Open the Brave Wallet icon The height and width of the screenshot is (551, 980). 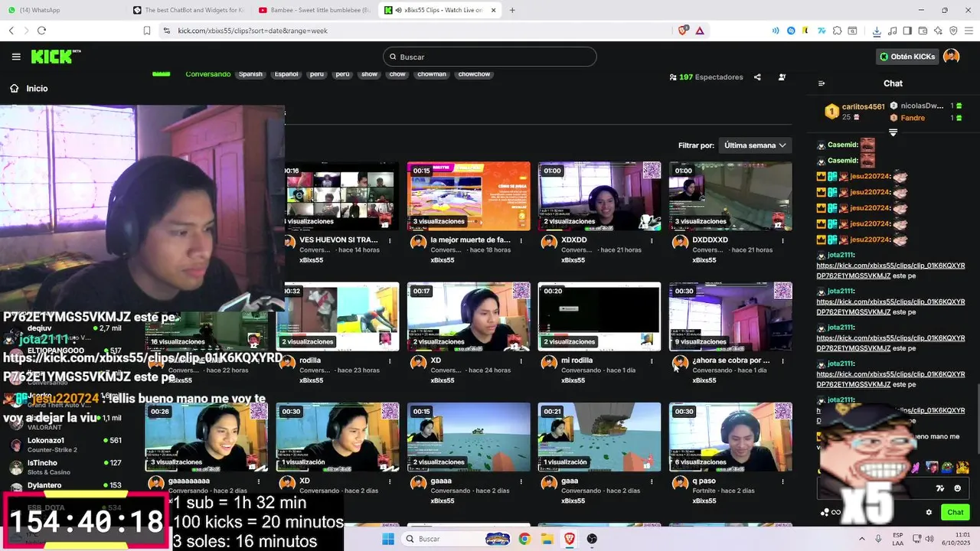coord(923,31)
